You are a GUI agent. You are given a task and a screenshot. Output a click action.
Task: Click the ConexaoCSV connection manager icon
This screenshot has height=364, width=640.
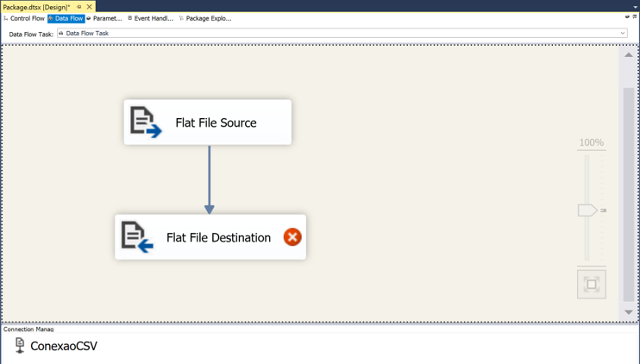click(20, 346)
